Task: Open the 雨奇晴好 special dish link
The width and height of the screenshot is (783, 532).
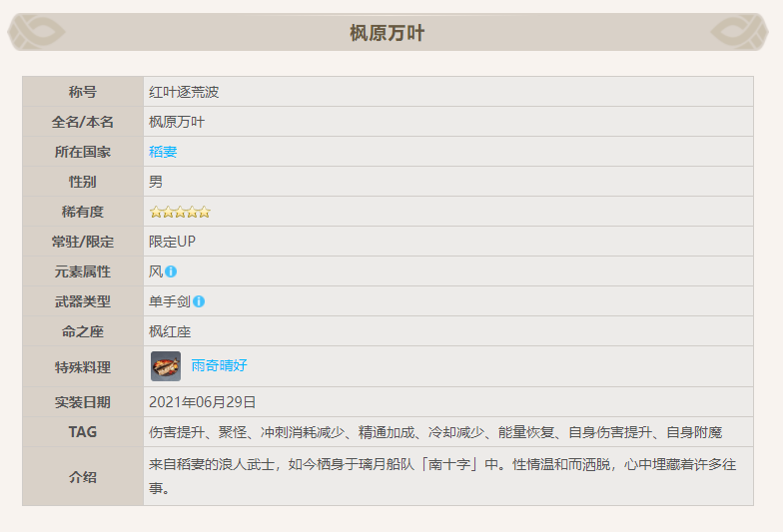Action: click(219, 366)
